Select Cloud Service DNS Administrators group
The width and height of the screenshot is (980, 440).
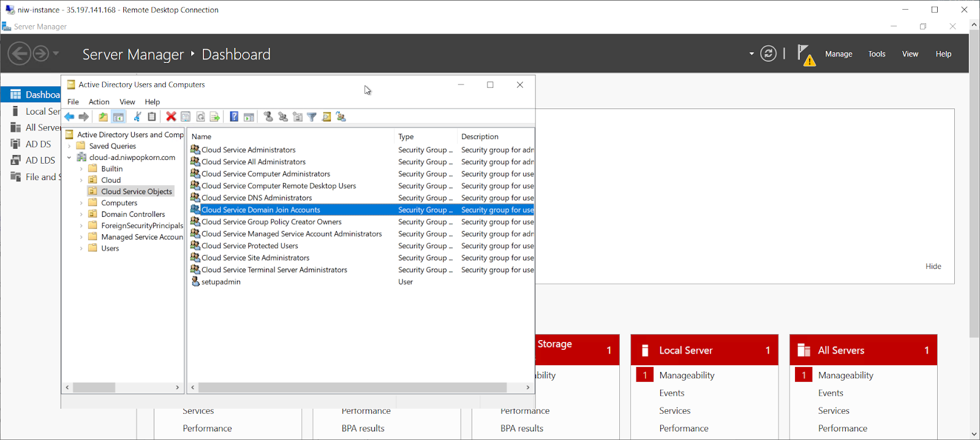click(257, 198)
